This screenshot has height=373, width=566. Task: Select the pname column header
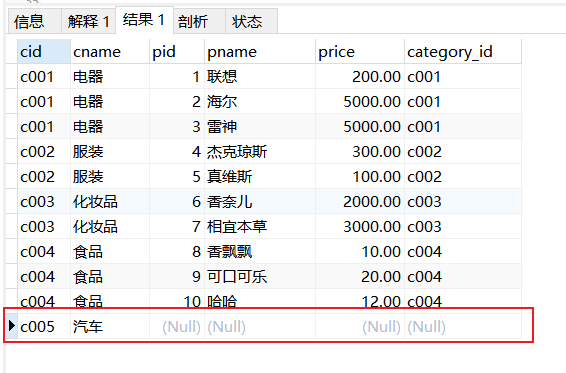(260, 52)
